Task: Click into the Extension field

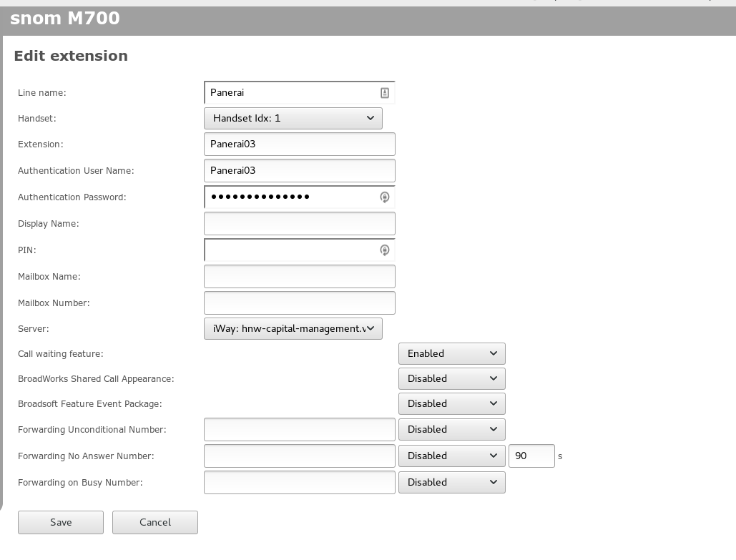Action: click(x=300, y=144)
